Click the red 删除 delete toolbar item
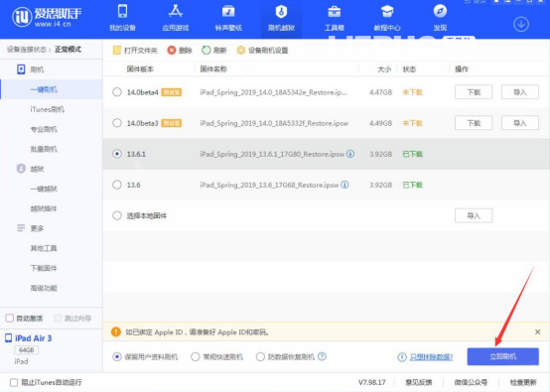This screenshot has width=550, height=392. coord(180,51)
